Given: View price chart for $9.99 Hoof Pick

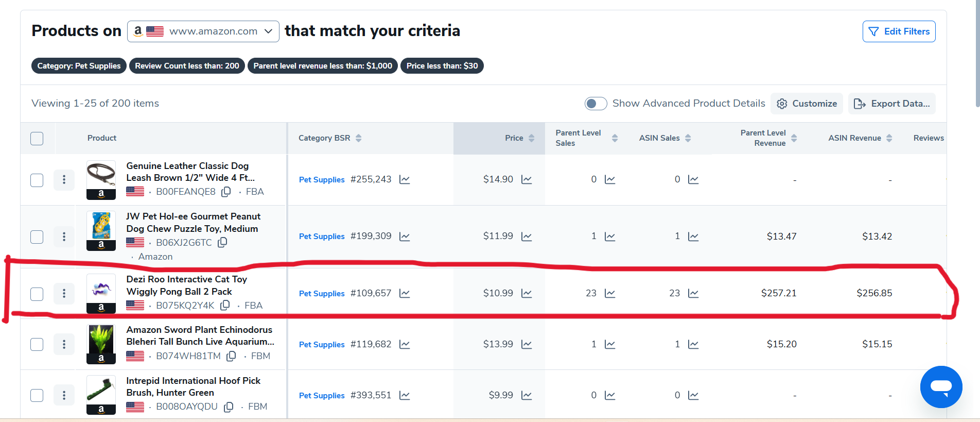Looking at the screenshot, I should [x=527, y=395].
